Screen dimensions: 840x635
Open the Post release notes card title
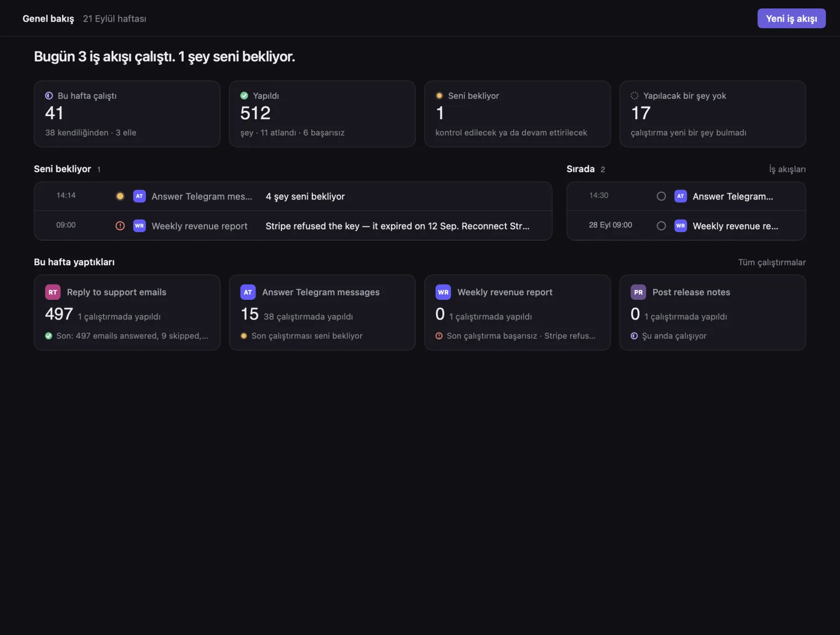pos(691,292)
